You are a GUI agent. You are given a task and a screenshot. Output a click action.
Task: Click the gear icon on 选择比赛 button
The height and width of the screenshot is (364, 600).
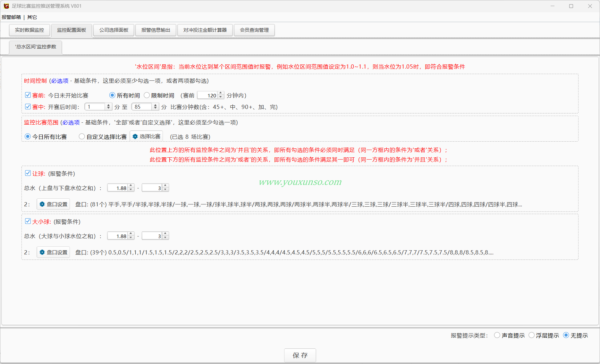135,136
